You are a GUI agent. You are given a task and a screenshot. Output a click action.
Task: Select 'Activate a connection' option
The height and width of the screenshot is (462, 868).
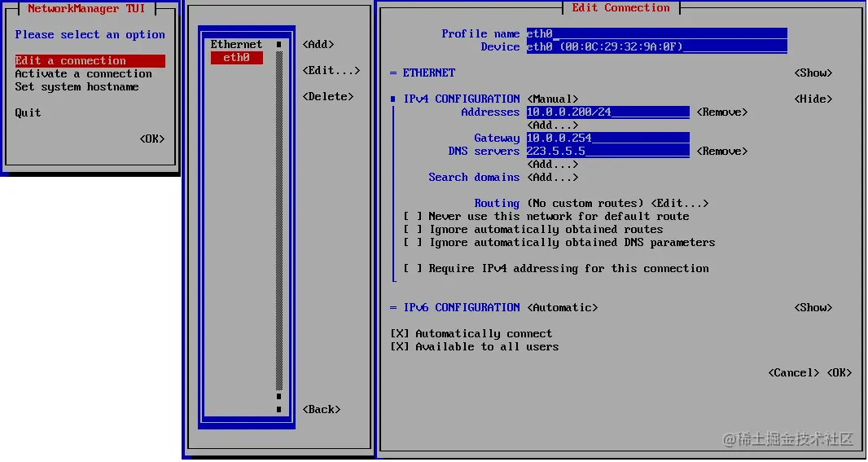point(83,73)
